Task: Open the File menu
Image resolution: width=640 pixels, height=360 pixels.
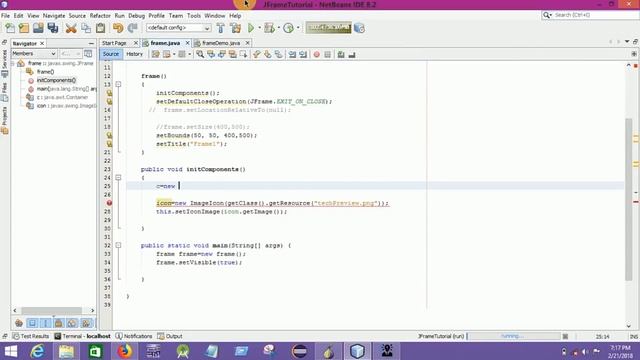Action: [x=5, y=16]
